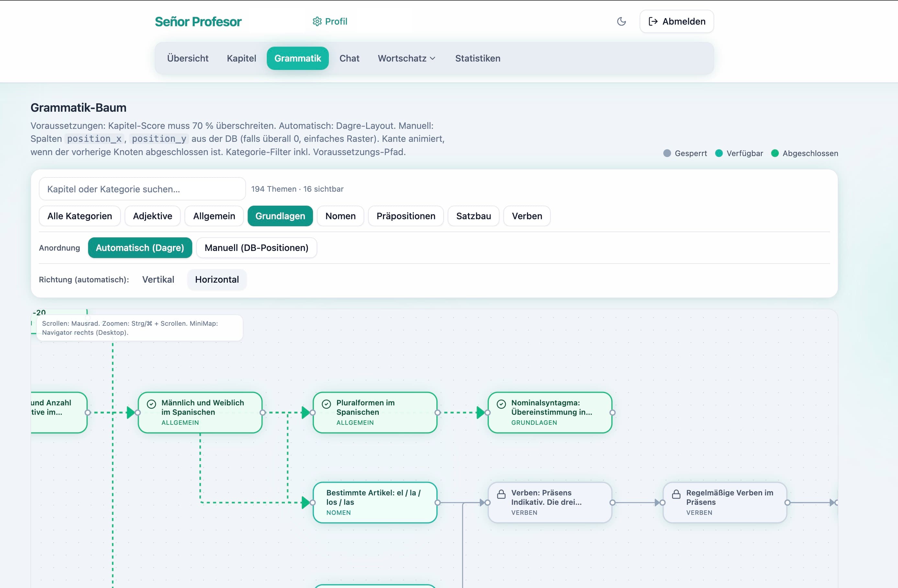Click the Anordnung label
This screenshot has height=588, width=898.
[x=60, y=248]
